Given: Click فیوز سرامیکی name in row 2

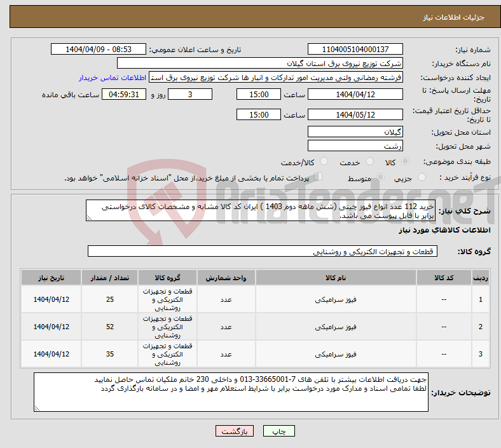Looking at the screenshot, I should tap(336, 327).
